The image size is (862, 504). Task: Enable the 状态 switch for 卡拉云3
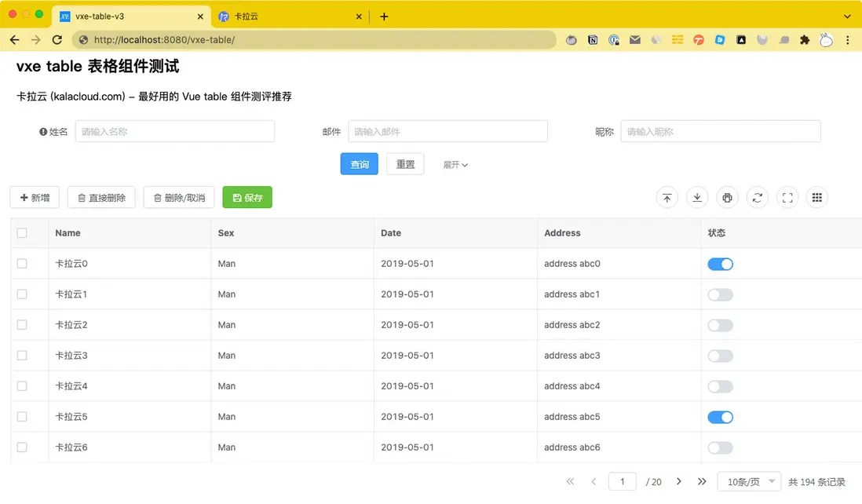pos(720,355)
